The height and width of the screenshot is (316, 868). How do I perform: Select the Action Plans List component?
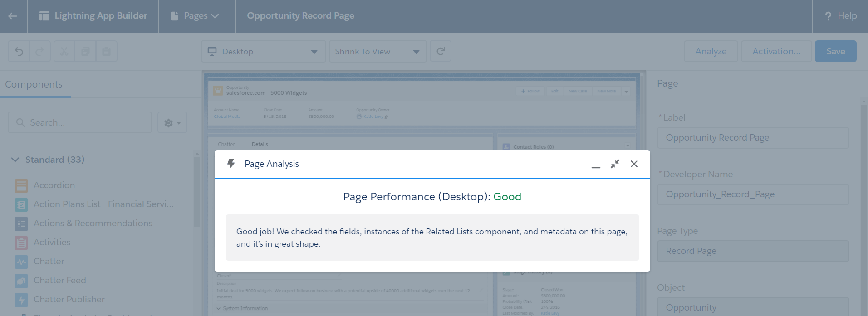coord(94,204)
